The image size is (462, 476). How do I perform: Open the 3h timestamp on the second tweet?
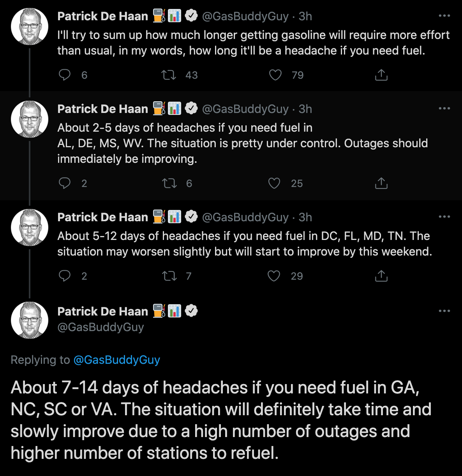pyautogui.click(x=305, y=109)
